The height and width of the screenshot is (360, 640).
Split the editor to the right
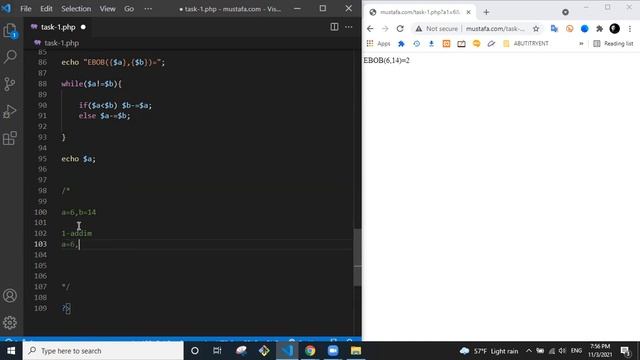[334, 27]
